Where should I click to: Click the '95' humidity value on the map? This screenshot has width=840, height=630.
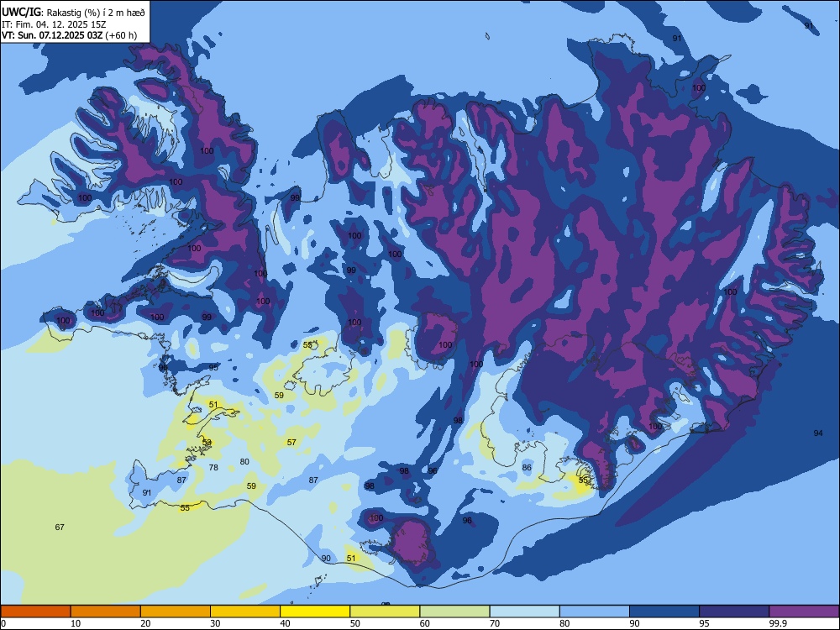(x=213, y=368)
